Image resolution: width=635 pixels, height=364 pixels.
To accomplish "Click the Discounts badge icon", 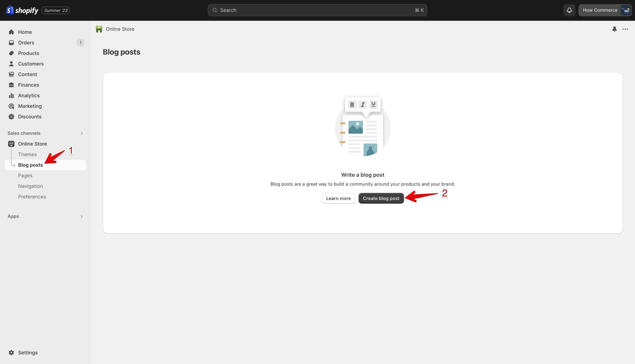I will (x=11, y=117).
